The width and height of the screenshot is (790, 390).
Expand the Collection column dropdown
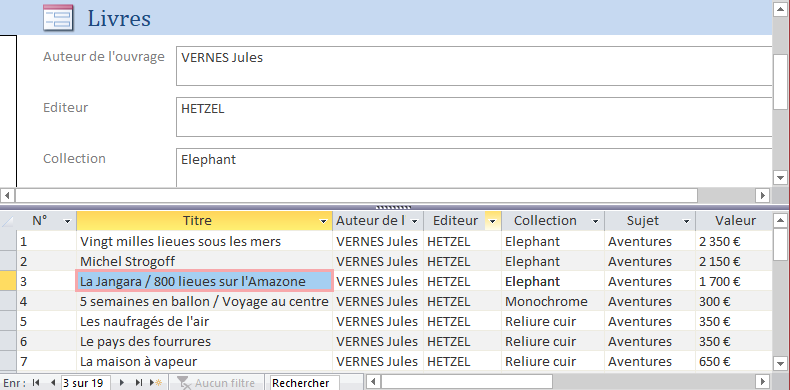pyautogui.click(x=595, y=221)
